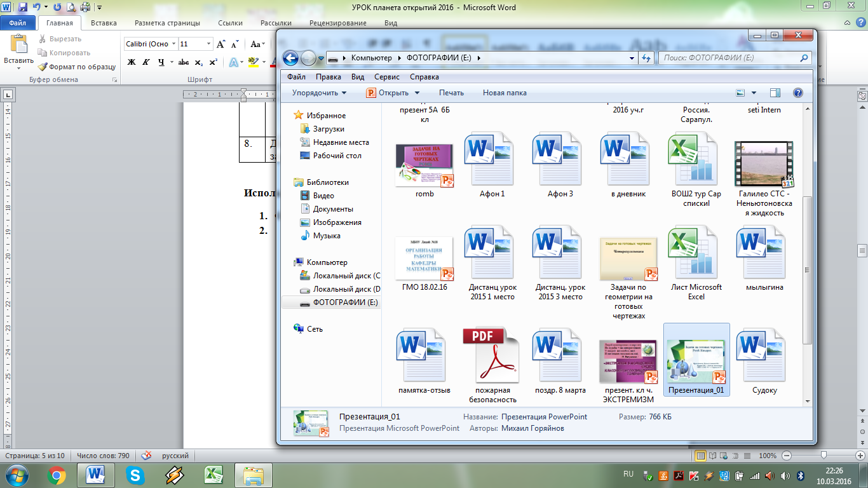Click the Word zoom slider handle

pos(824,456)
